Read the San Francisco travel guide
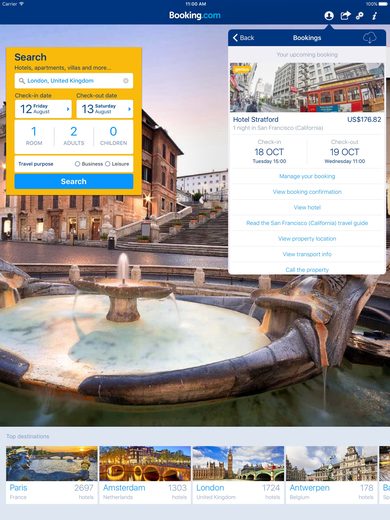This screenshot has width=390, height=520. pos(307,223)
